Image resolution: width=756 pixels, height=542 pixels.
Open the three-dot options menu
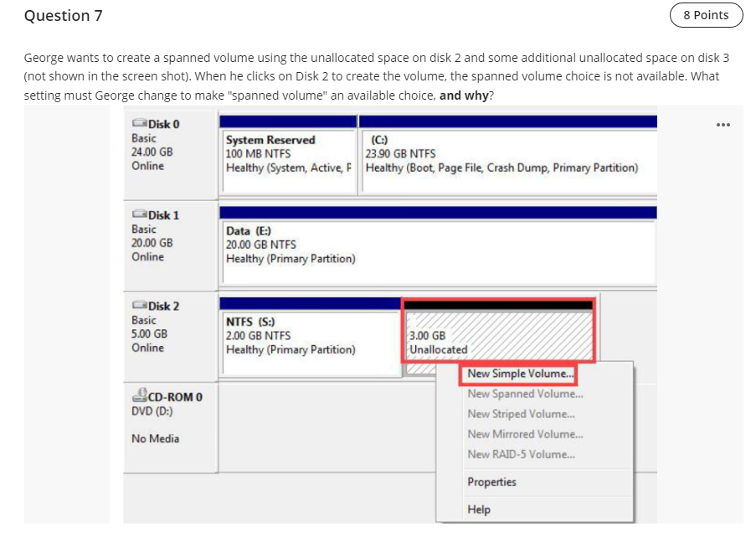click(723, 124)
